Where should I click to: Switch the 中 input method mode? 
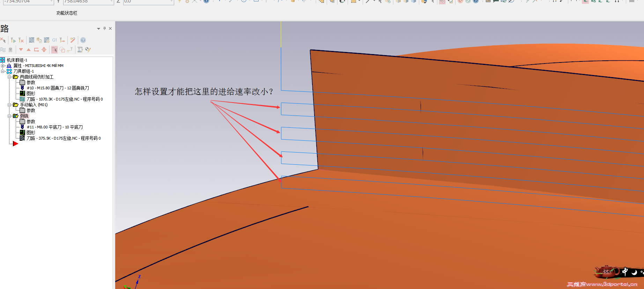(x=625, y=272)
